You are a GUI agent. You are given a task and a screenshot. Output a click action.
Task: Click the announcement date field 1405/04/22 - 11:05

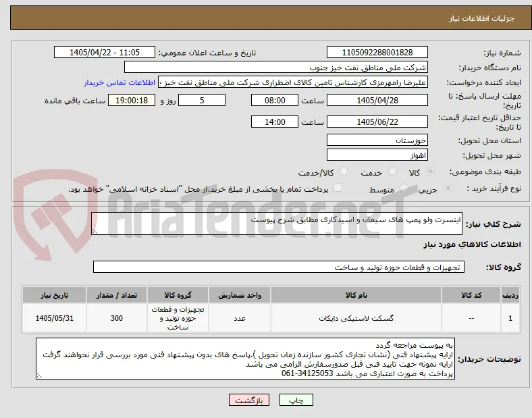coord(105,52)
